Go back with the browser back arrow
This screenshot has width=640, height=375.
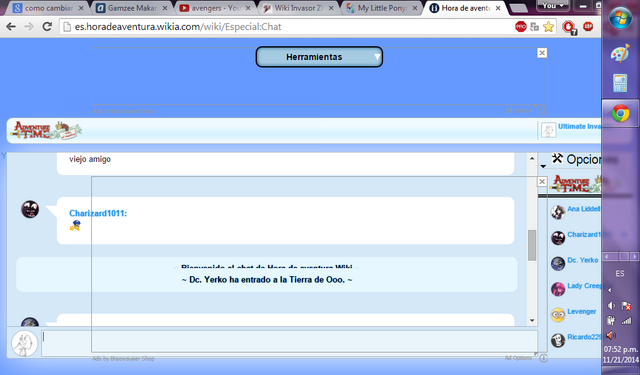point(11,27)
